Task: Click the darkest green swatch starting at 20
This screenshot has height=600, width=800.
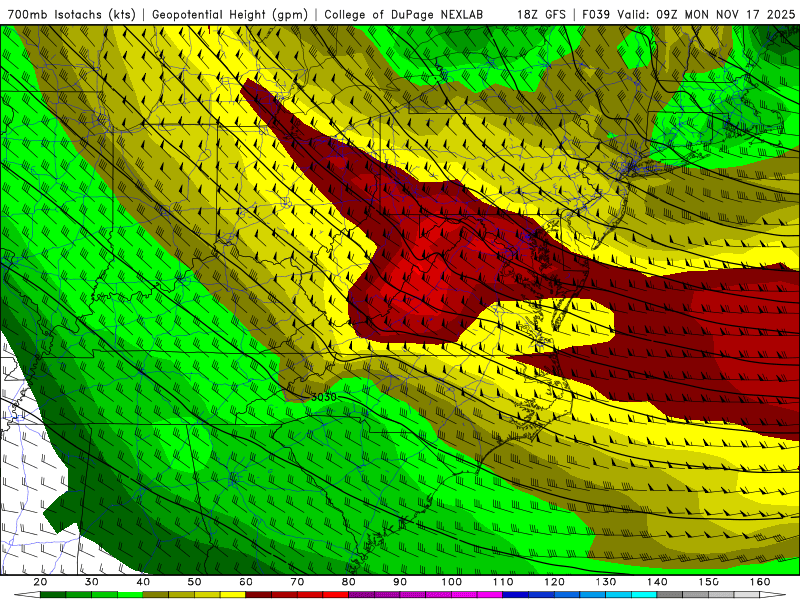Action: pos(53,594)
